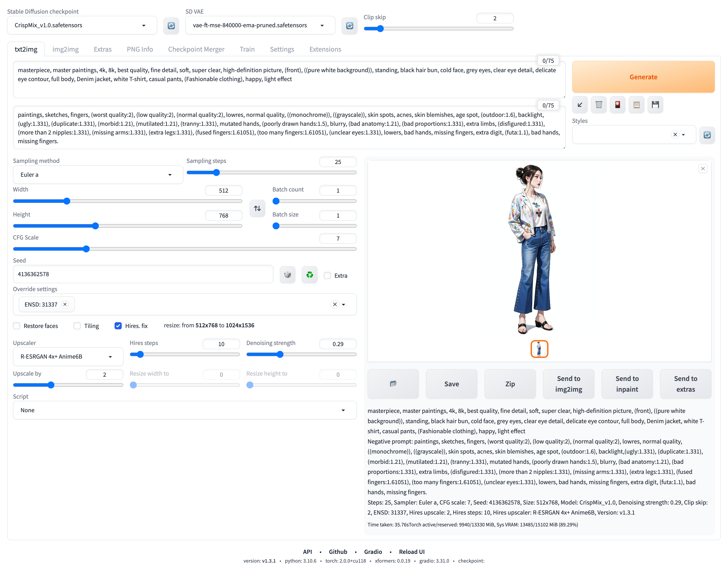The width and height of the screenshot is (728, 576).
Task: Open the Extensions tab
Action: (x=325, y=49)
